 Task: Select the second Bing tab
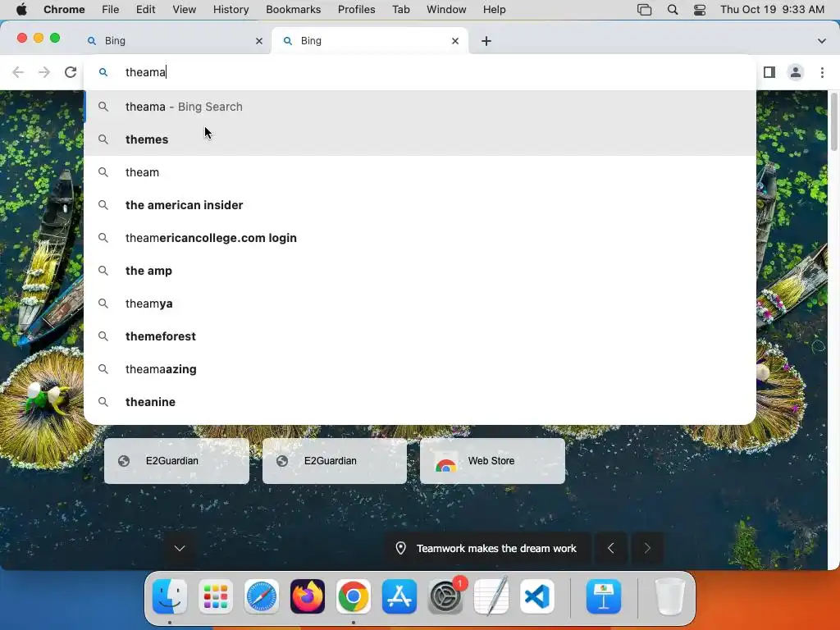click(x=370, y=41)
